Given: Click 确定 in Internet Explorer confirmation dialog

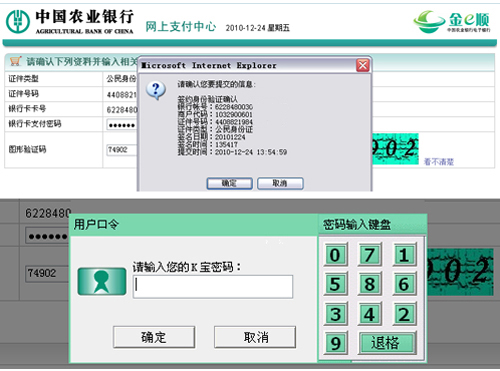Looking at the screenshot, I should [229, 183].
